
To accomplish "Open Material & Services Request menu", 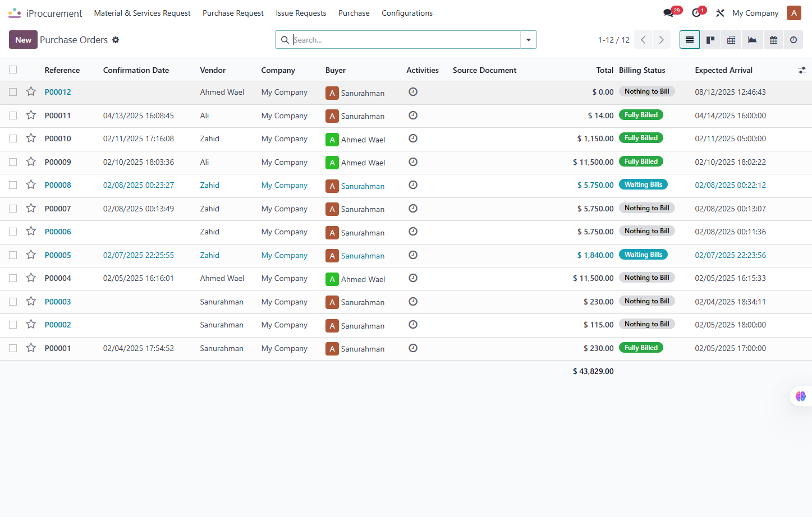I will (142, 13).
